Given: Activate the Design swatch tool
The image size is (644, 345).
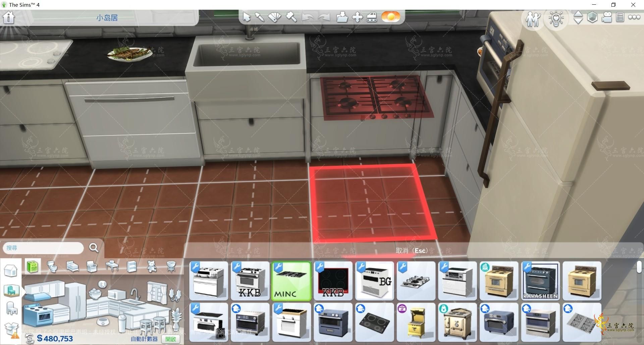Looking at the screenshot, I should [x=275, y=17].
